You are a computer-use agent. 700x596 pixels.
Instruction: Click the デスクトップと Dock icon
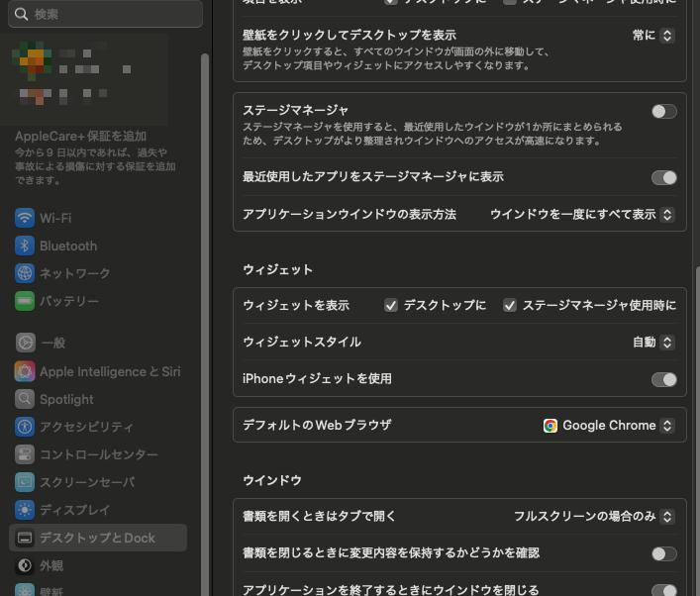point(25,538)
